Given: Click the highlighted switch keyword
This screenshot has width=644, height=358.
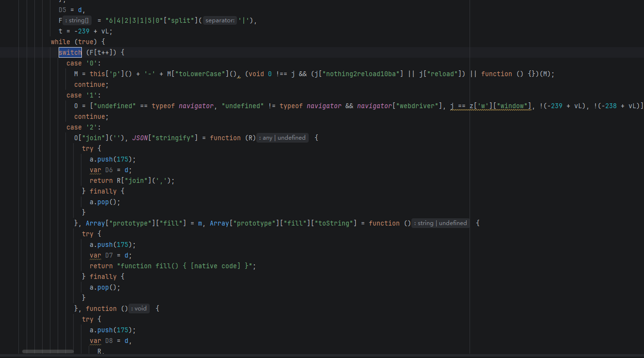Looking at the screenshot, I should [70, 52].
